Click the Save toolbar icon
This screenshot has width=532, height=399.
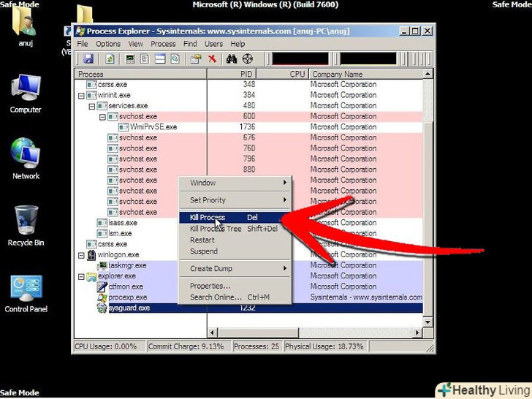point(88,59)
